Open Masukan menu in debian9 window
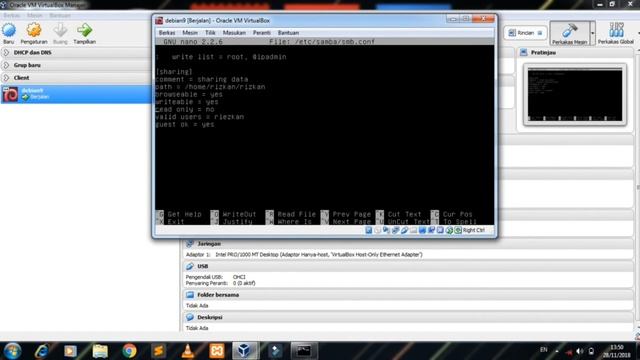Screen dimensions: 640x360 [x=234, y=33]
